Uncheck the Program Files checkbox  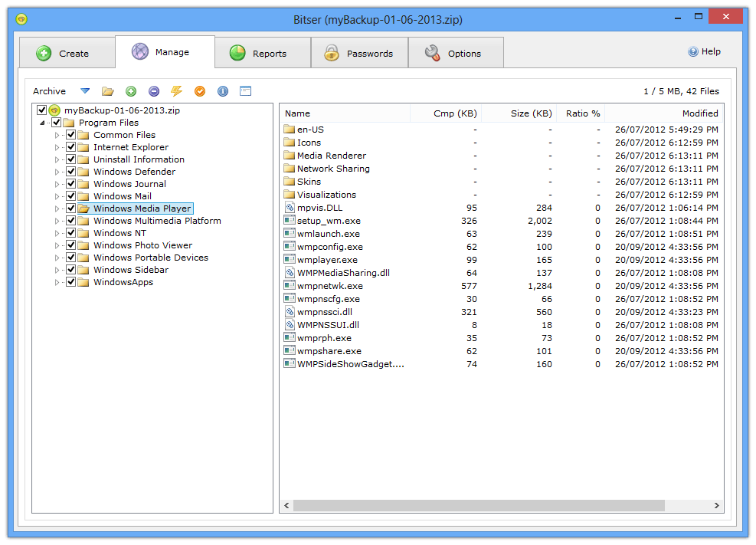tap(57, 123)
